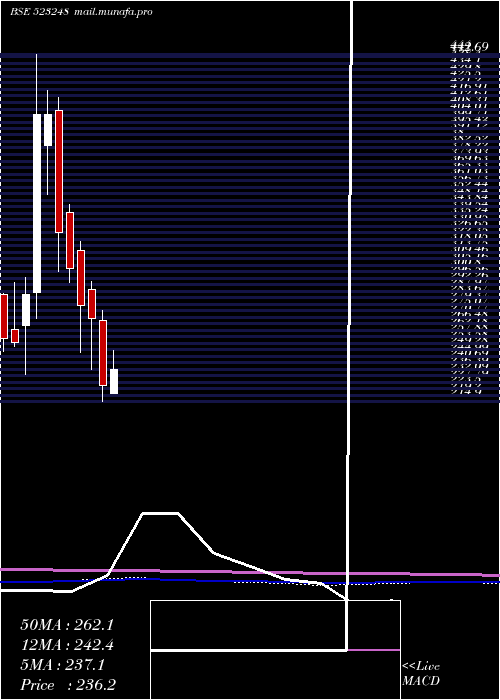Click the 50MA : 262.1 value
500x700 pixels.
(x=67, y=625)
